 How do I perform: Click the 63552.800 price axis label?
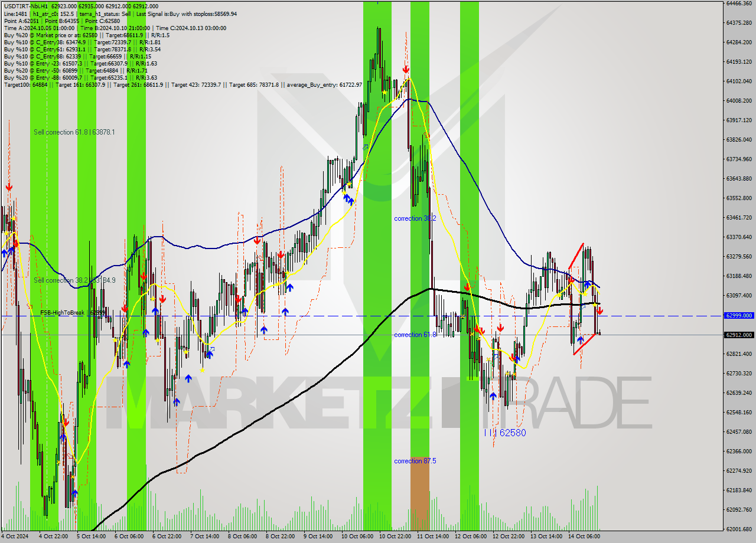pyautogui.click(x=738, y=198)
